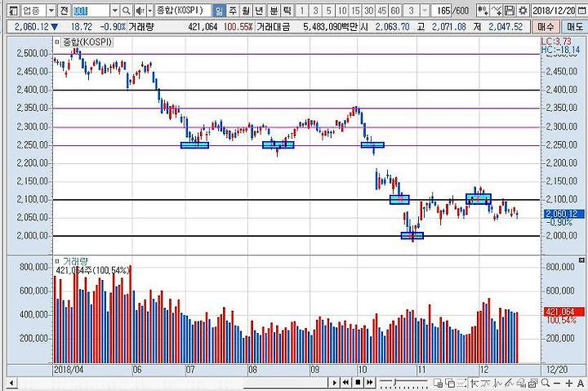Click the indicator chart icon beside magnifier
588x391 pixels.
click(x=532, y=383)
